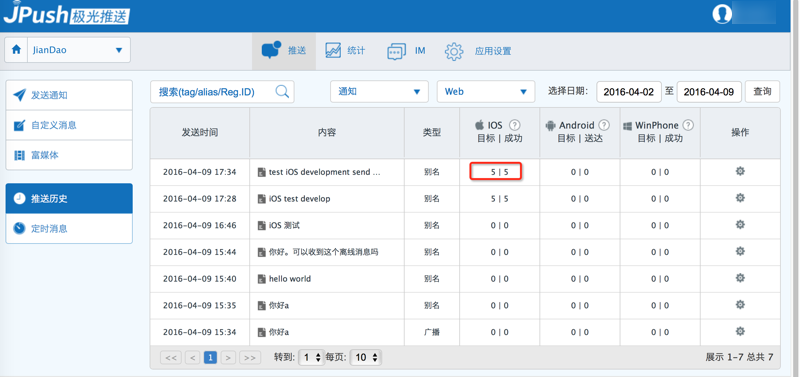The height and width of the screenshot is (377, 800).
Task: Open the IM tab
Action: (406, 51)
